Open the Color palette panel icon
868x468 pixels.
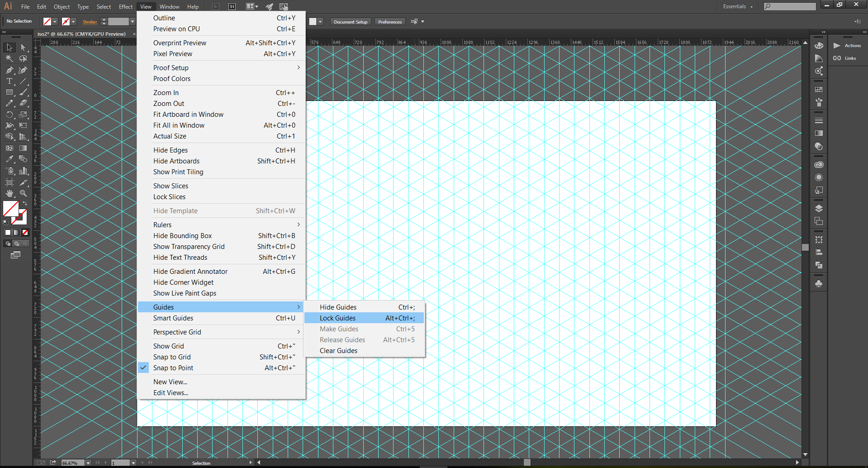pos(819,46)
